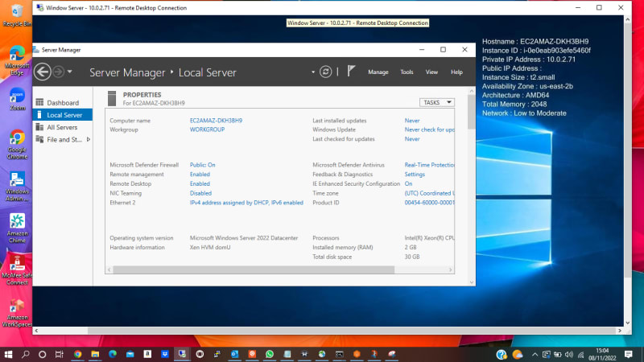This screenshot has width=644, height=362.
Task: Open Amazon app from the taskbar
Action: tap(147, 354)
